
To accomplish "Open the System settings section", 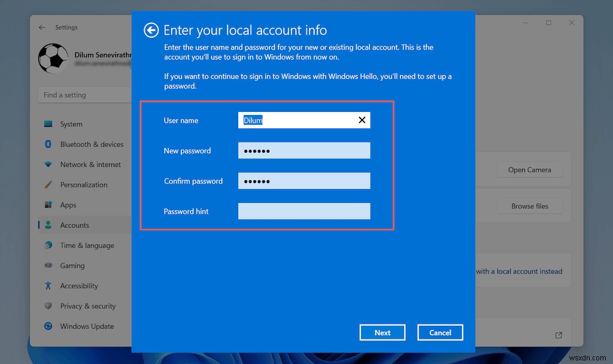I will [71, 124].
